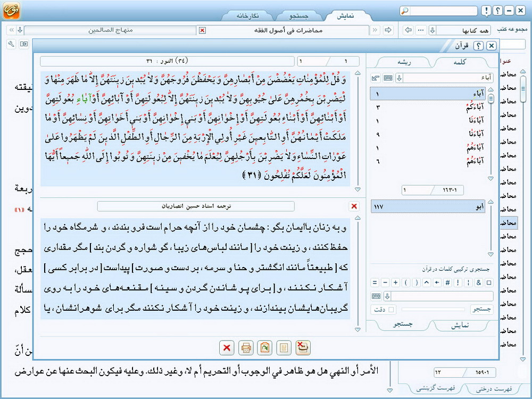Open dropdown arrow of the word search field

[400, 78]
